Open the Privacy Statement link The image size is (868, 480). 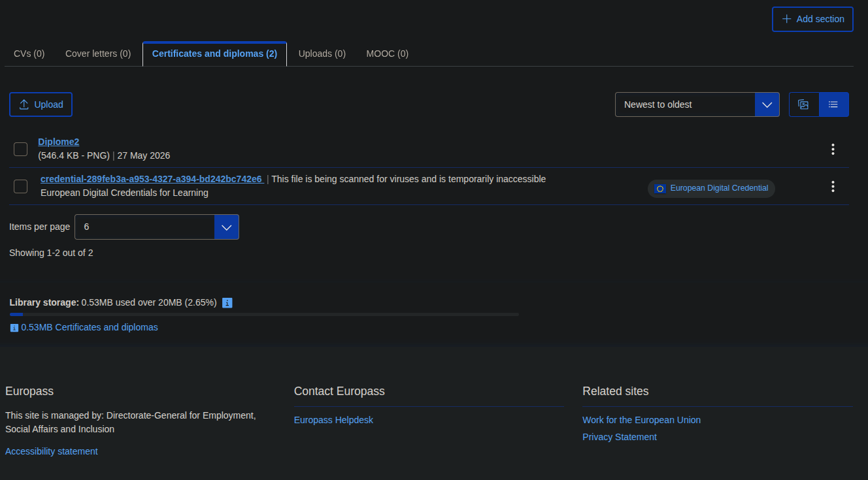tap(620, 437)
